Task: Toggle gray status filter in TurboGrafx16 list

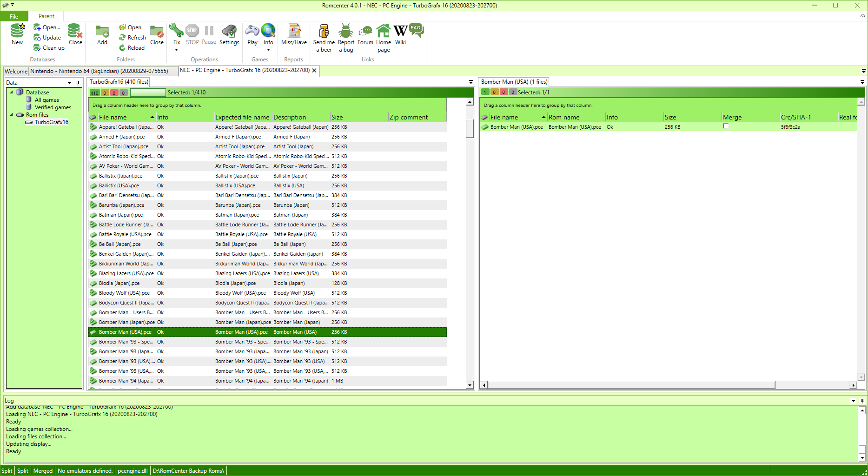Action: [x=123, y=93]
